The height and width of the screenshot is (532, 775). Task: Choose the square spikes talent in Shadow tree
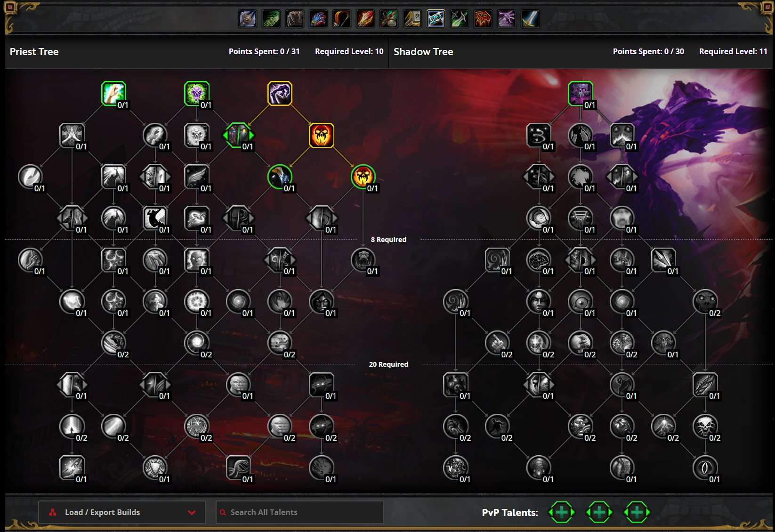pos(663,260)
